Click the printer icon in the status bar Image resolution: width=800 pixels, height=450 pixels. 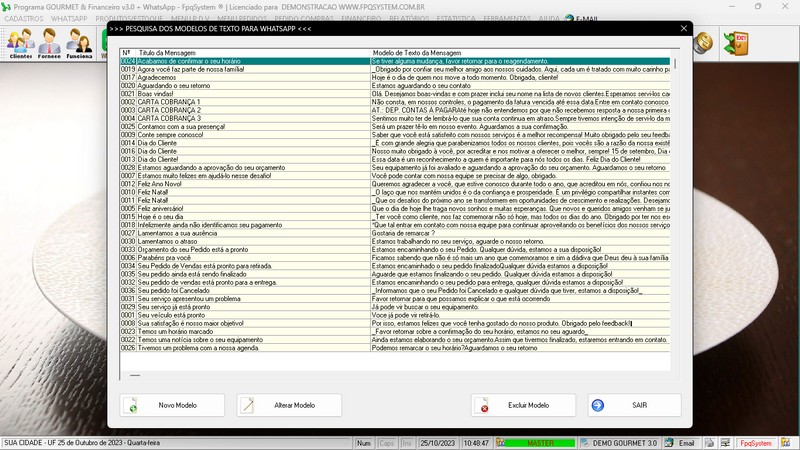coord(709,443)
